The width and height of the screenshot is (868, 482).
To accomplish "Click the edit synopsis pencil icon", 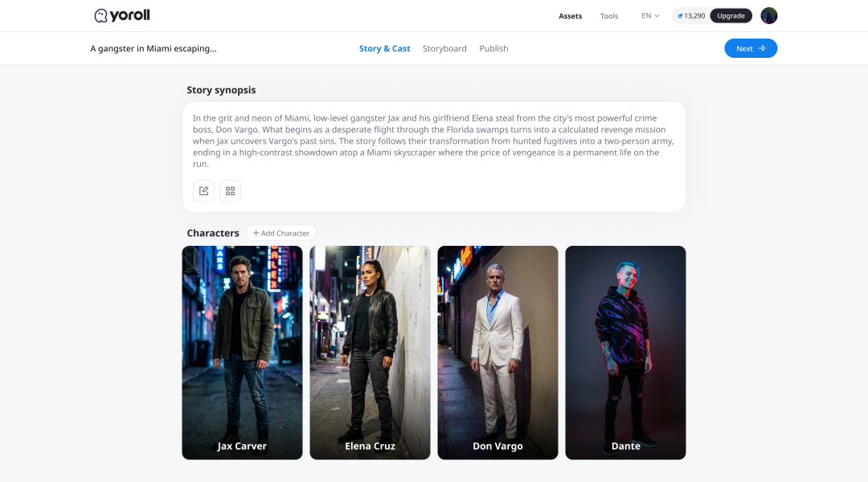I will click(x=203, y=191).
